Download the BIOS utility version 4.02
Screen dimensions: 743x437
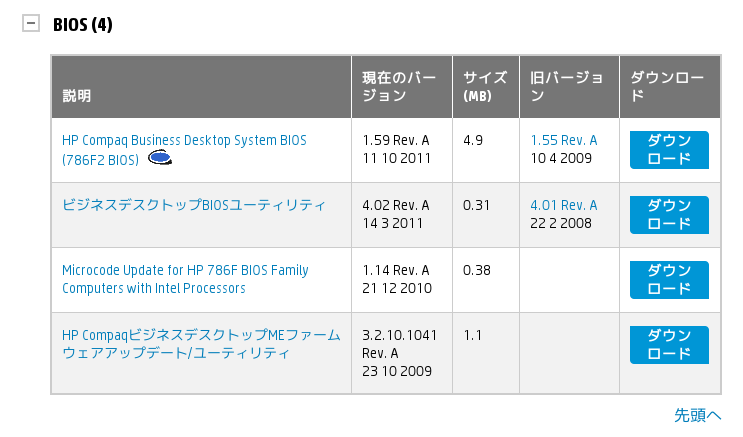point(669,214)
